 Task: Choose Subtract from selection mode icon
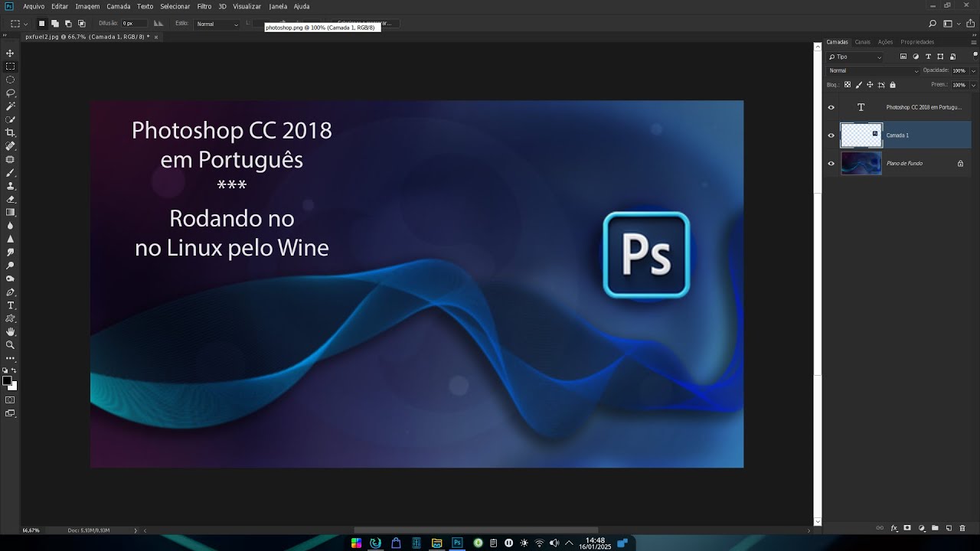[x=68, y=24]
